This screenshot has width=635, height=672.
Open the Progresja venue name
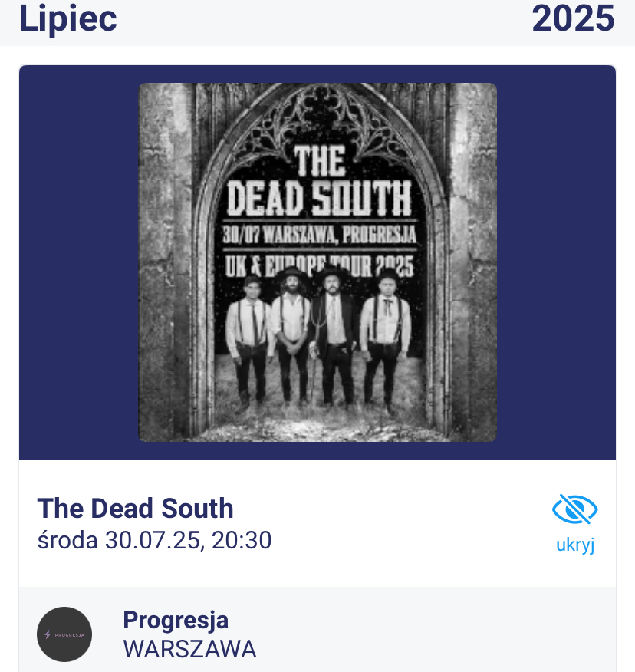(x=176, y=620)
